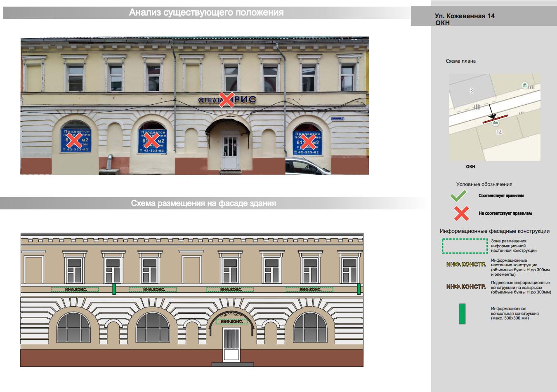Click the 'Схема размещения на фасаде здания' header

pos(203,203)
